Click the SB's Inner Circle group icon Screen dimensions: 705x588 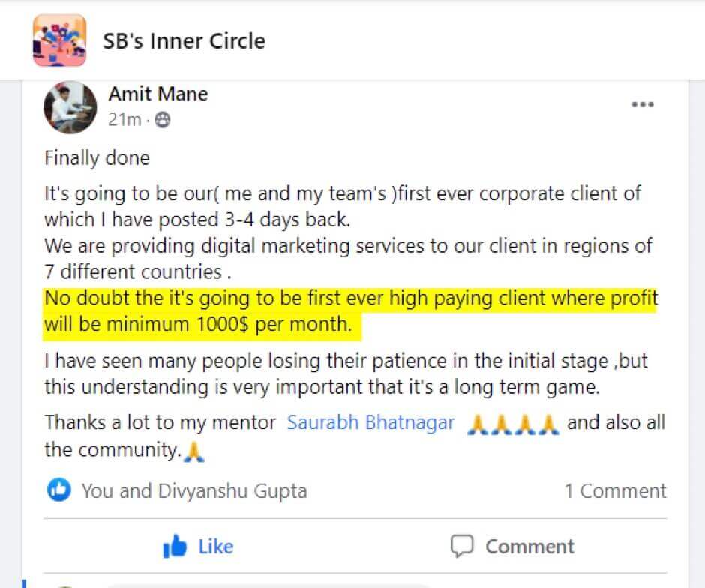coord(59,40)
